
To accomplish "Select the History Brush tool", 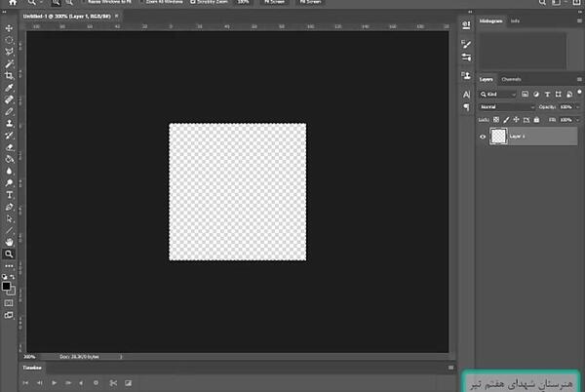I will (x=9, y=136).
